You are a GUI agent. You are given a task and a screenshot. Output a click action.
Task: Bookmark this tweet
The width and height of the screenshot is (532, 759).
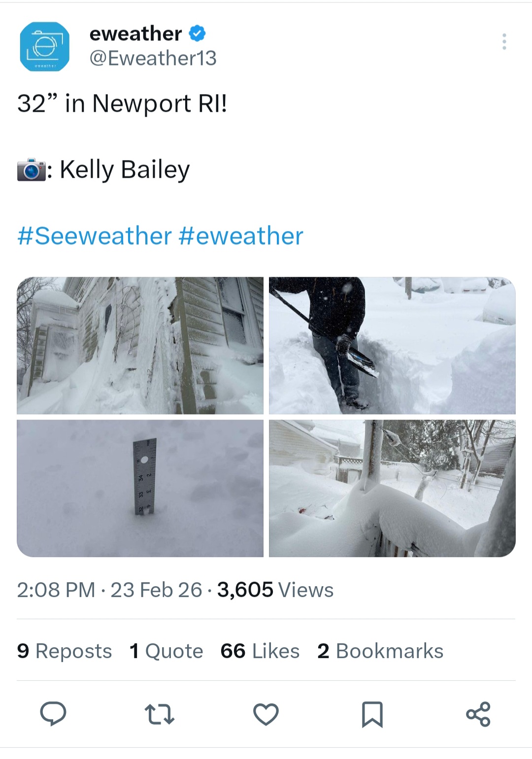click(372, 714)
